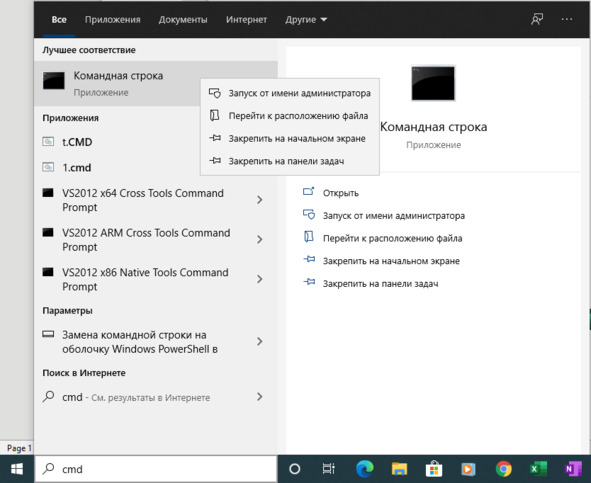Click the cmd search input field
The height and width of the screenshot is (483, 591).
click(156, 469)
